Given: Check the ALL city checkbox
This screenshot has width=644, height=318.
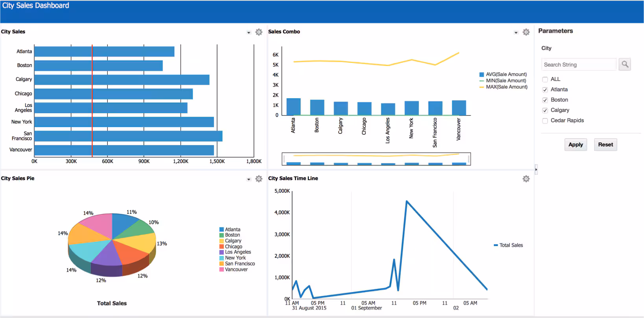Looking at the screenshot, I should [x=545, y=79].
